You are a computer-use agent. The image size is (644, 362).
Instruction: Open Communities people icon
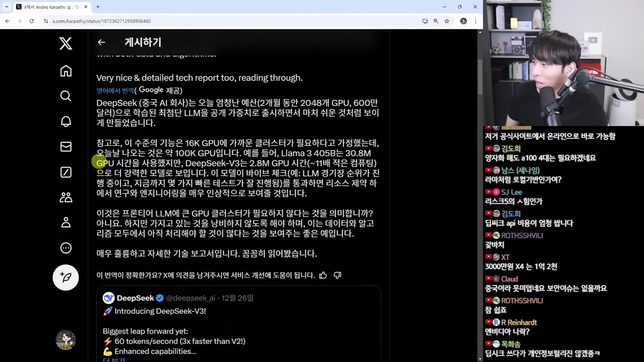(66, 197)
